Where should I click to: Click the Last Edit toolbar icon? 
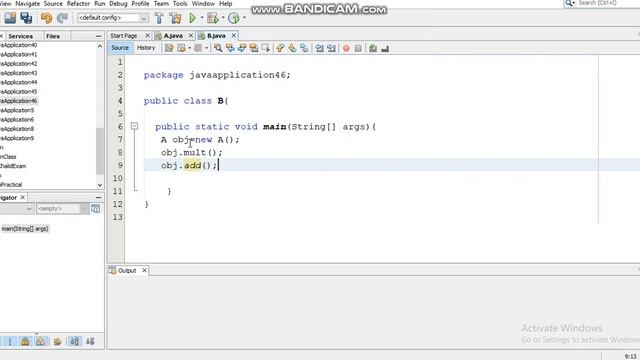(x=169, y=48)
